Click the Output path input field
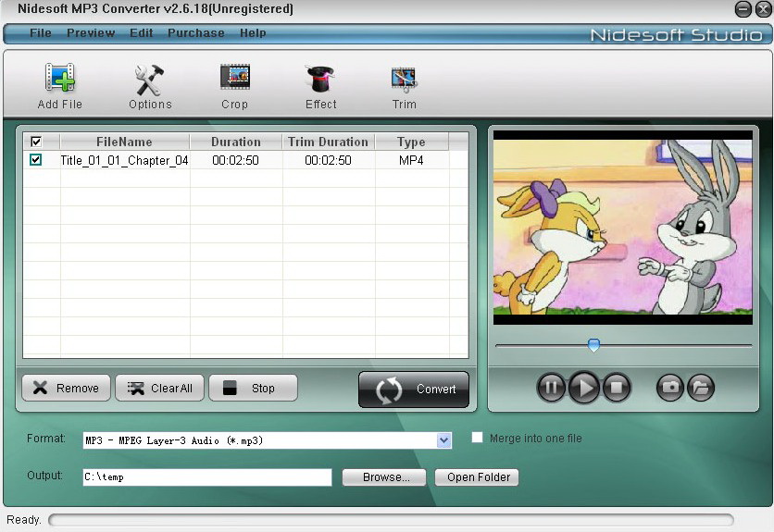 click(207, 477)
